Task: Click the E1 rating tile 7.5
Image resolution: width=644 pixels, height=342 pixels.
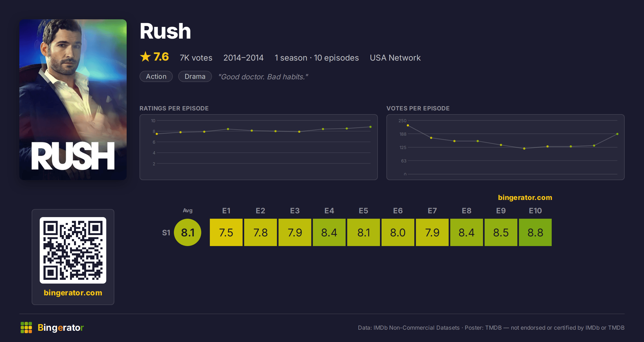Action: tap(226, 232)
